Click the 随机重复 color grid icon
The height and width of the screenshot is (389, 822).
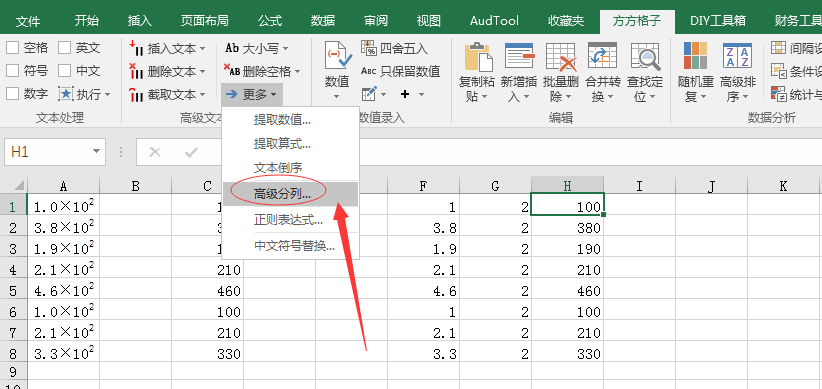695,56
